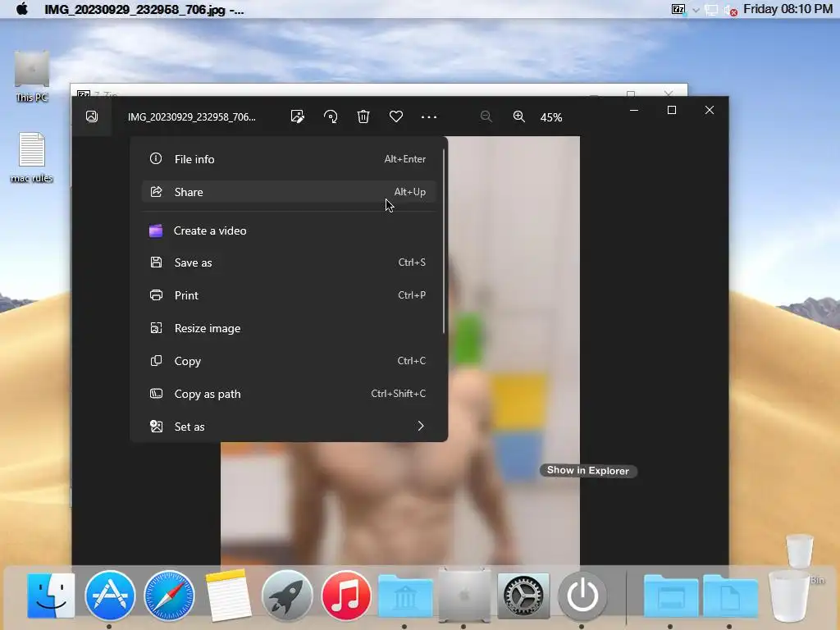Choose Copy as path menu item

click(288, 394)
